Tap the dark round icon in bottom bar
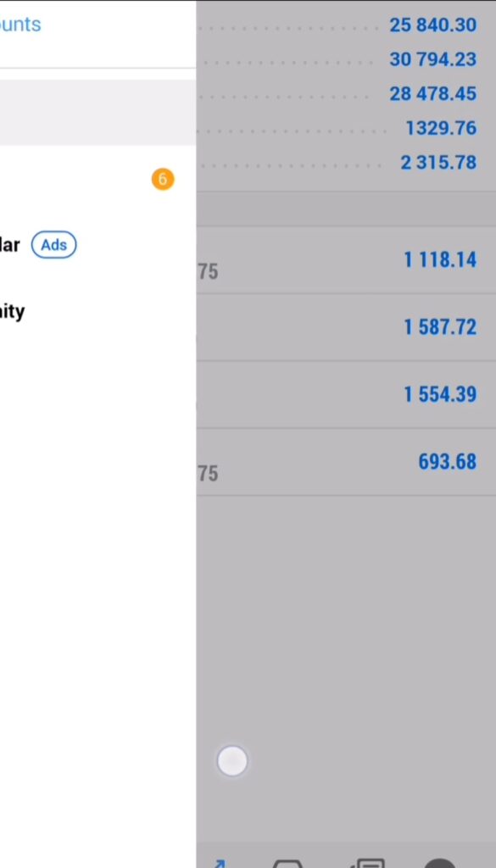 point(439,863)
